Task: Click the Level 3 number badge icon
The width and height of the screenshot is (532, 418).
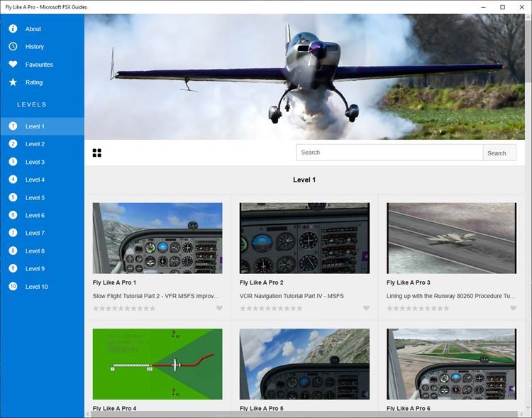Action: point(13,162)
